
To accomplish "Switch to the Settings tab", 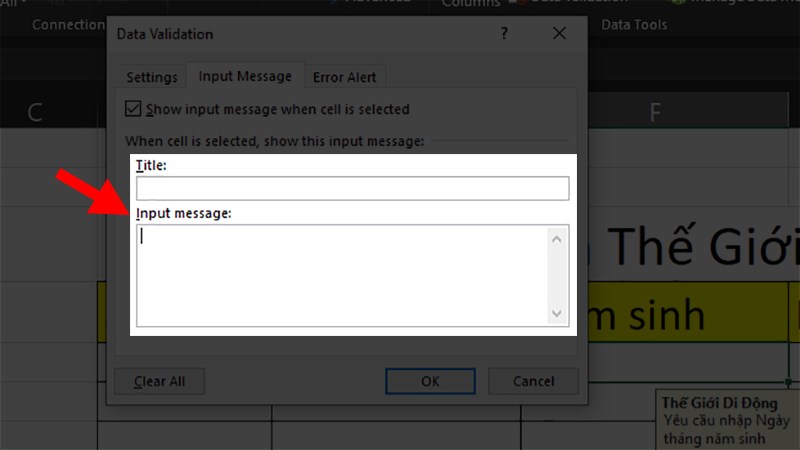I will (152, 77).
